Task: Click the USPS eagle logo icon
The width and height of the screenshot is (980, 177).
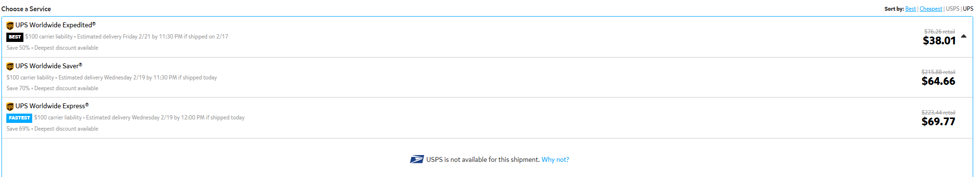Action: coord(417,159)
